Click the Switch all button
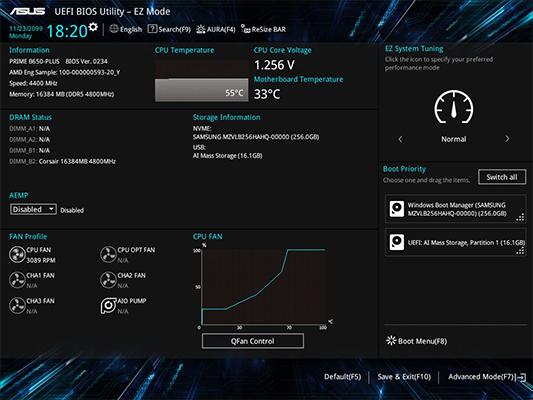 click(502, 177)
